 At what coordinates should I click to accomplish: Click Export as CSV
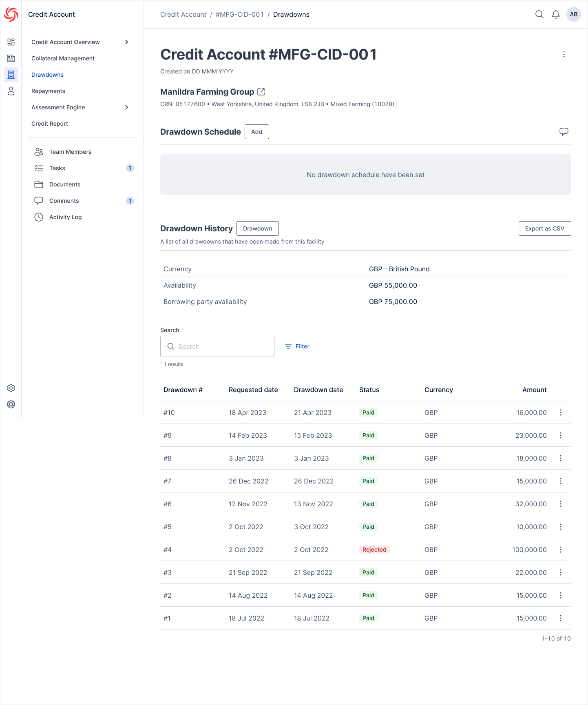pyautogui.click(x=545, y=228)
